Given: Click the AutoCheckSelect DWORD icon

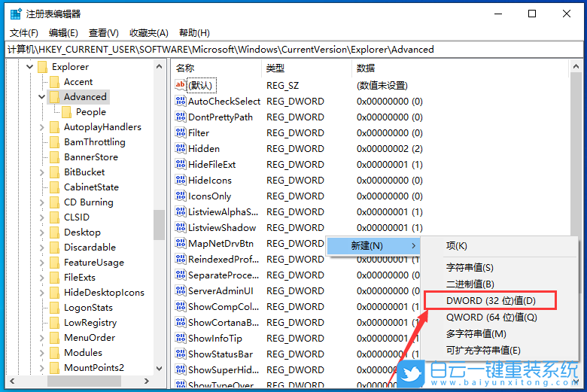Looking at the screenshot, I should pos(180,101).
